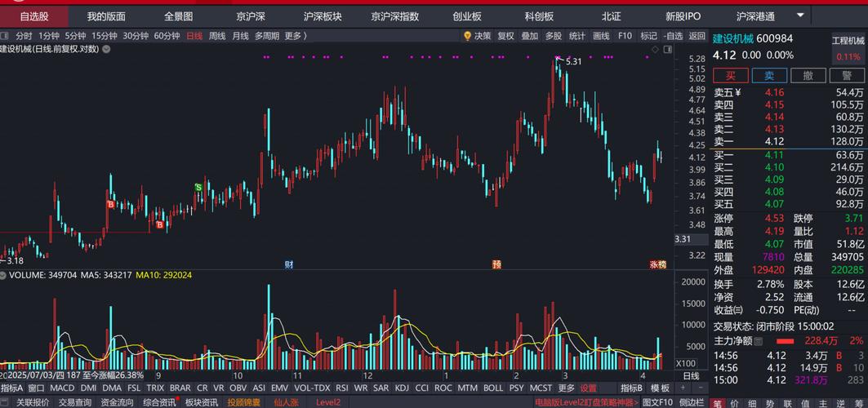Open the 指标B indicator group
The width and height of the screenshot is (868, 408).
pyautogui.click(x=632, y=388)
